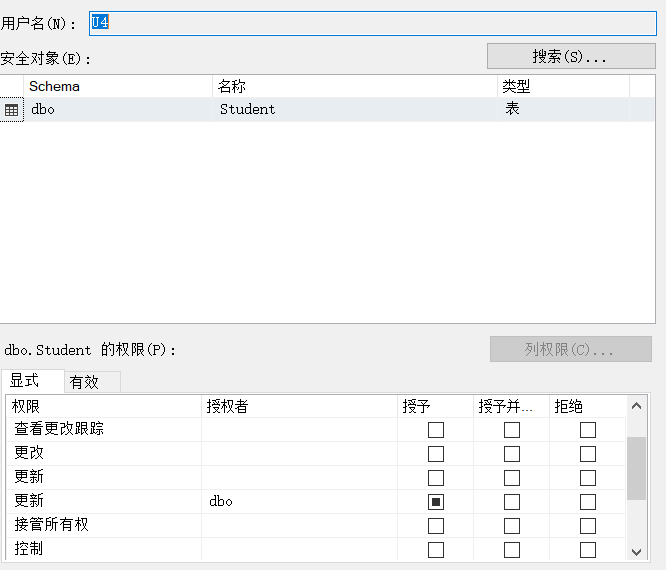
Task: Click the 权限 column header
Action: click(103, 406)
